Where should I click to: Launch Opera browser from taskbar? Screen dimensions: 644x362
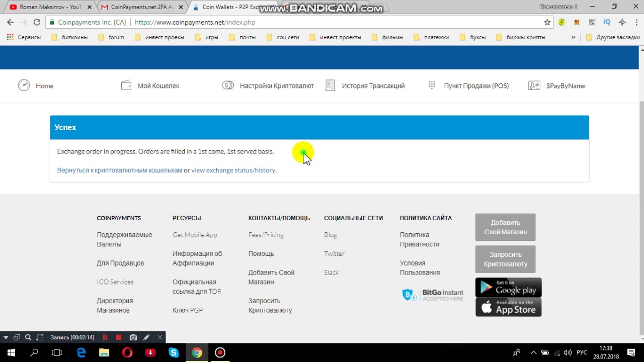click(x=127, y=353)
